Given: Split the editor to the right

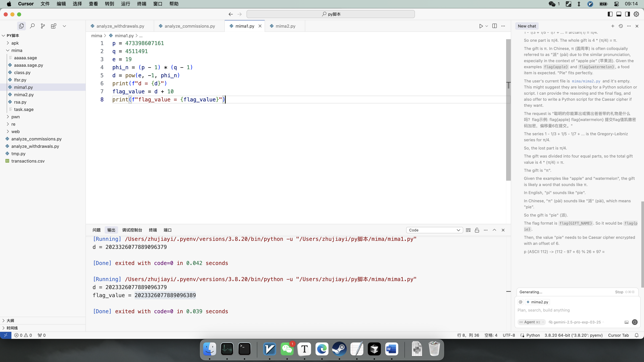Looking at the screenshot, I should pos(495,26).
